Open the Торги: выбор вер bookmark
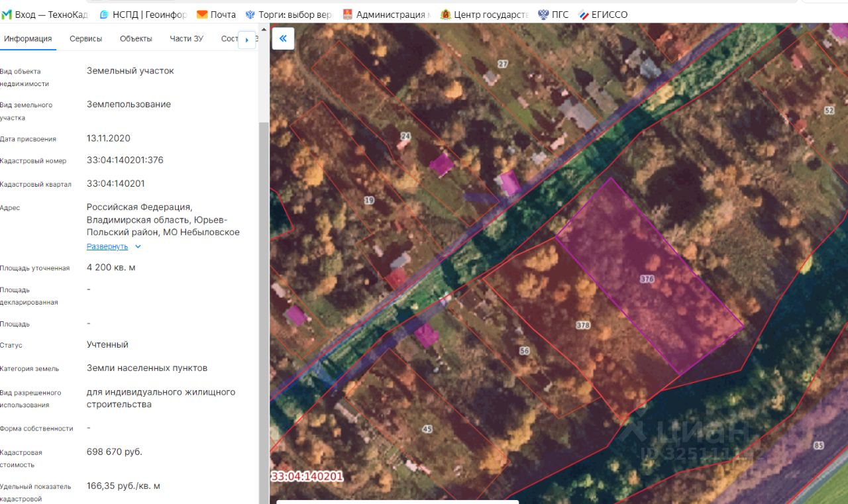Screen dimensions: 848x504 [289, 15]
